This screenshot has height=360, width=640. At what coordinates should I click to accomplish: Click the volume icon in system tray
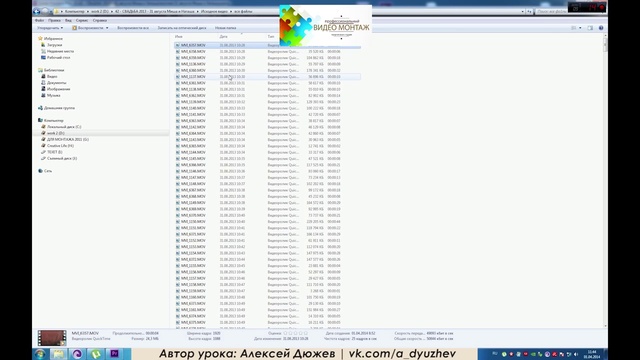click(x=576, y=354)
